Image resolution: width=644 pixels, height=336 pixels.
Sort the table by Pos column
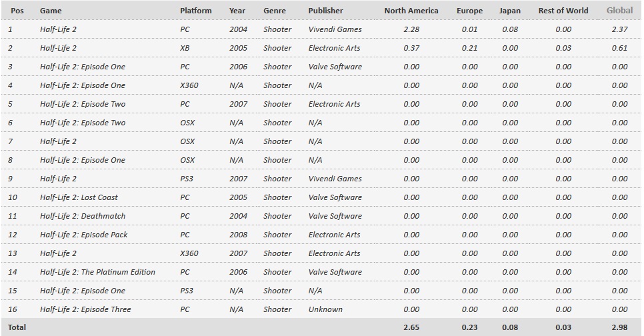point(17,11)
